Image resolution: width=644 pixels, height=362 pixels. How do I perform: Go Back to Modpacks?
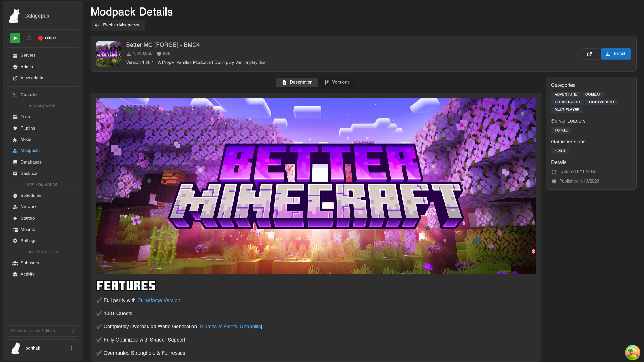[118, 25]
